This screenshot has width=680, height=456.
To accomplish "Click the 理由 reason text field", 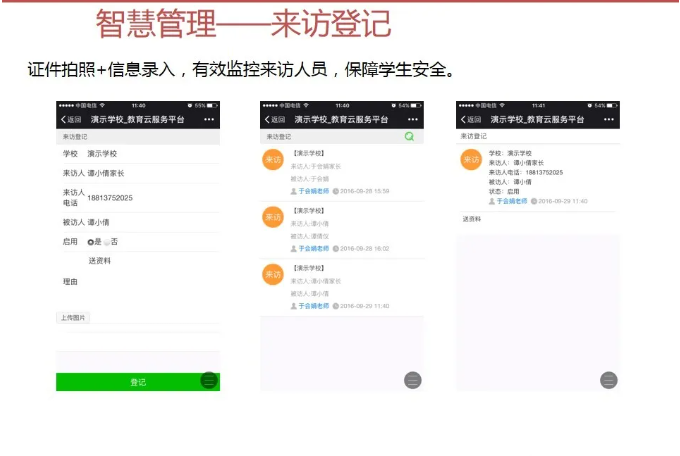I will (150, 283).
